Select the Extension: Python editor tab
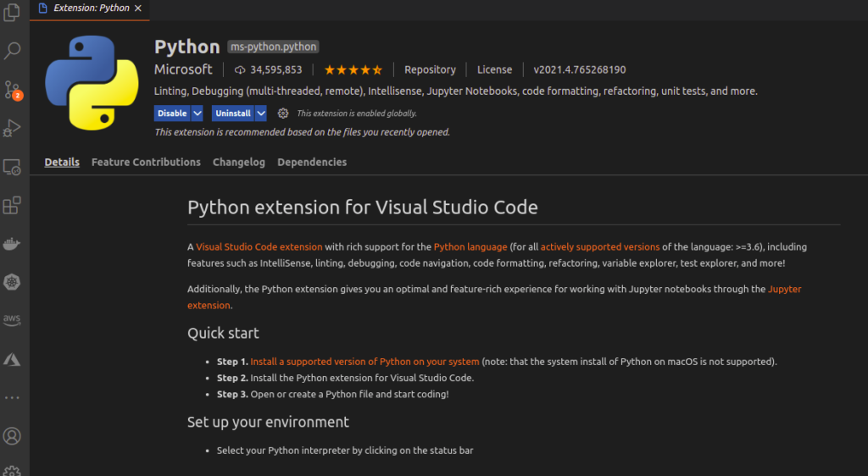The height and width of the screenshot is (476, 868). 90,9
